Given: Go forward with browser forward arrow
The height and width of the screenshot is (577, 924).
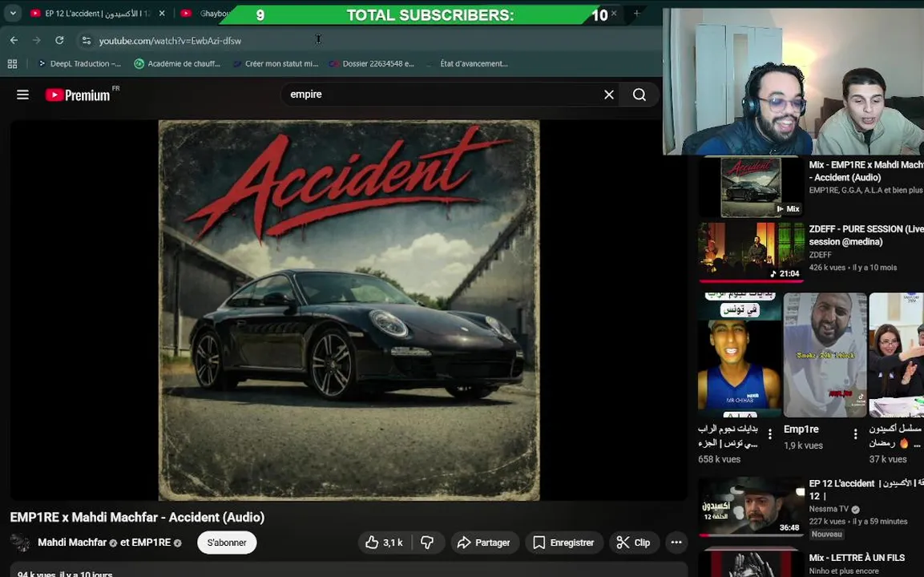Looking at the screenshot, I should pos(37,40).
